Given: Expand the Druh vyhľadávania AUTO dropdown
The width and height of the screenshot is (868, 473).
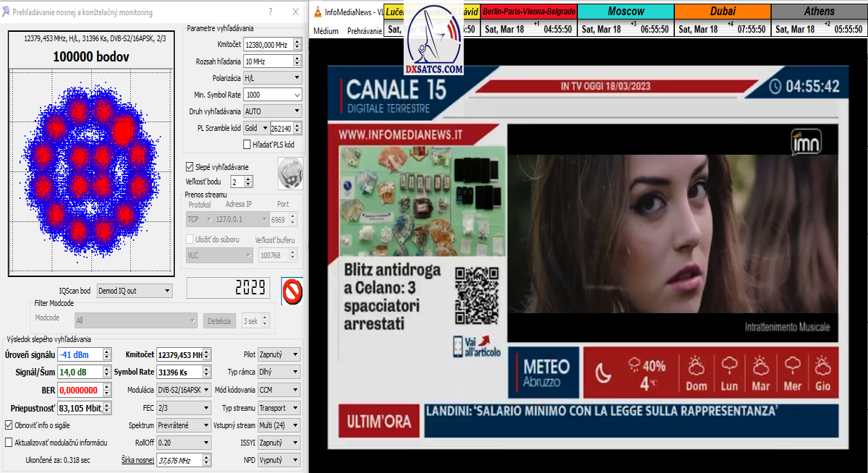Looking at the screenshot, I should 272,111.
